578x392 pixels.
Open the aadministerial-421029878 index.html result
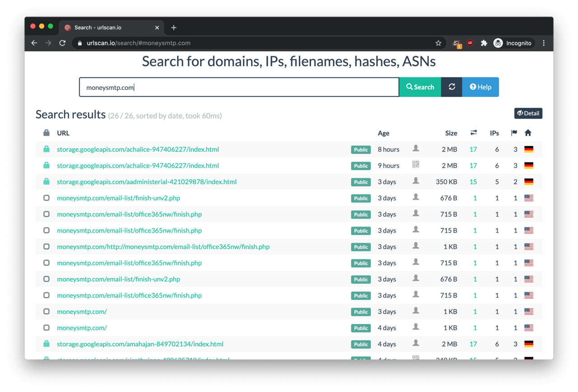[x=147, y=182]
